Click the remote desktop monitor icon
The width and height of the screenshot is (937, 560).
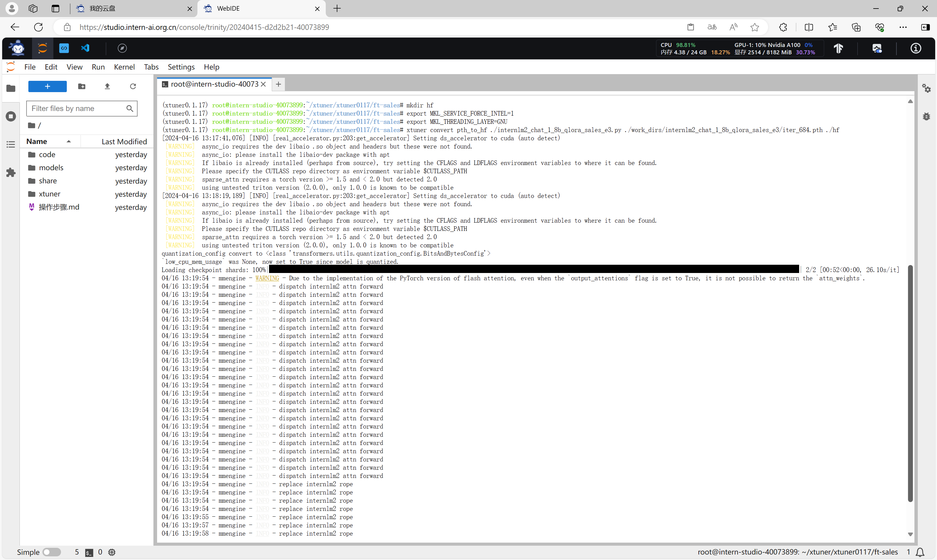click(877, 48)
